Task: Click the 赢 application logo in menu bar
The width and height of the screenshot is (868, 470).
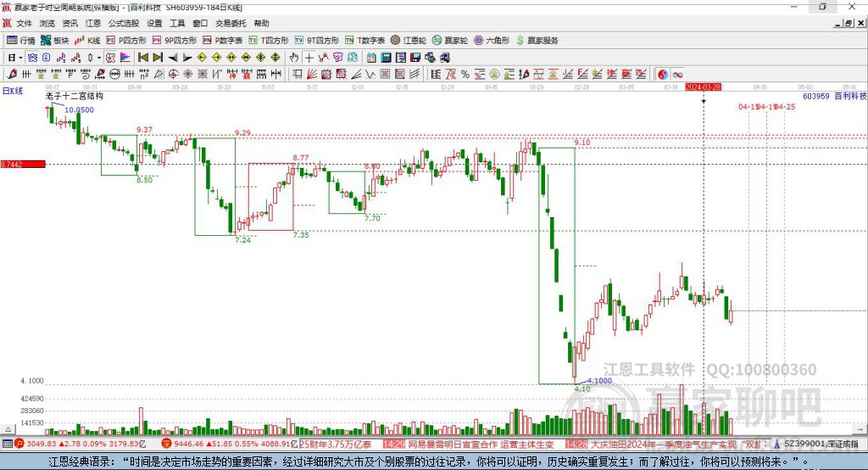Action: [x=6, y=23]
